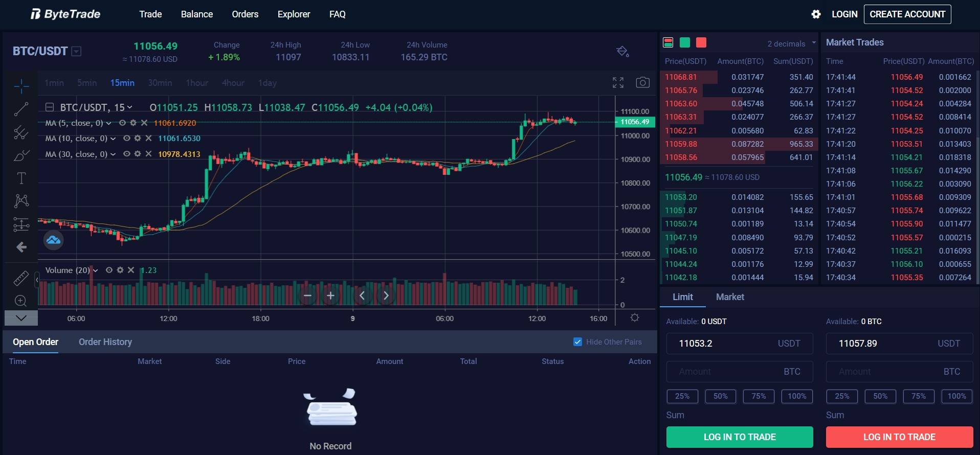Click green LOG IN TO TRADE button
The height and width of the screenshot is (455, 980).
(740, 437)
